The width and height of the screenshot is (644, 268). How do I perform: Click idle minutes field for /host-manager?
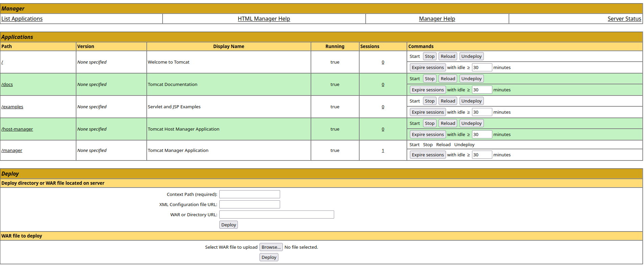(x=482, y=135)
